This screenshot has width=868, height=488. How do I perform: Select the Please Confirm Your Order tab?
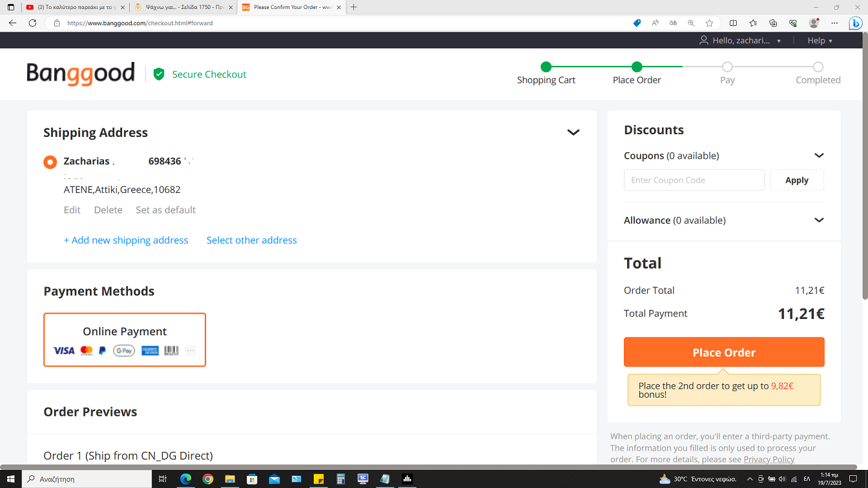[293, 7]
